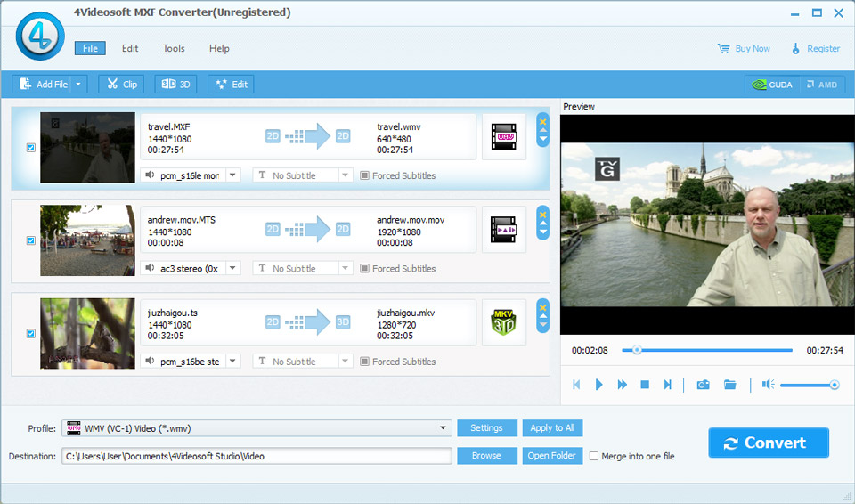The width and height of the screenshot is (855, 504).
Task: Click the Register link
Action: 816,49
